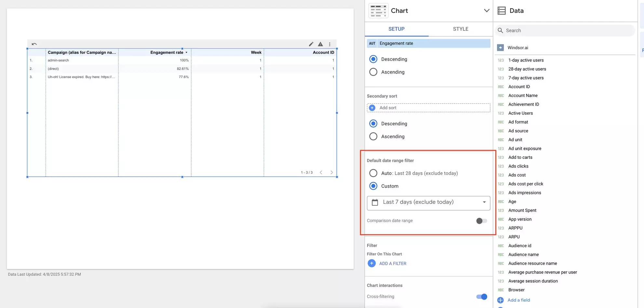
Task: Click the ABC type icon beside App version
Action: [501, 219]
